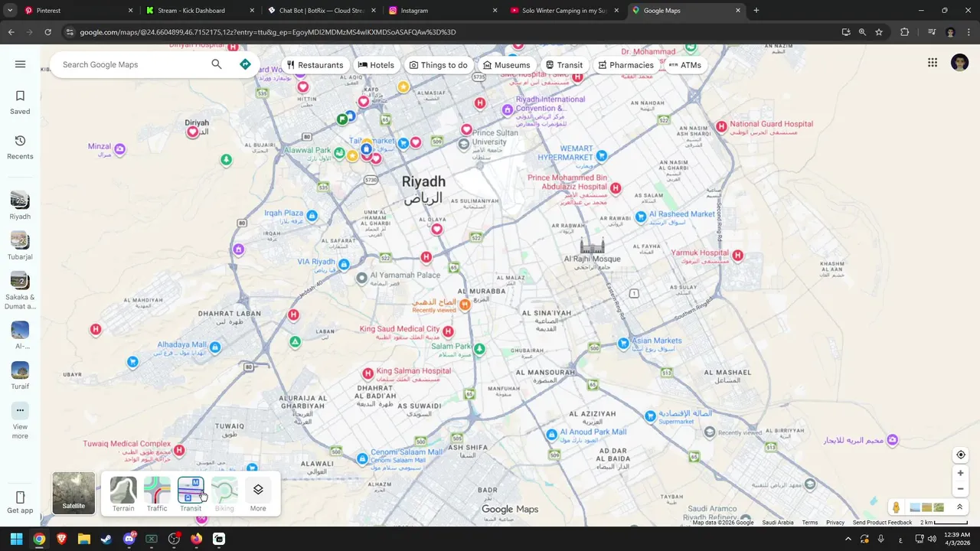The image size is (980, 551).
Task: Open the Privacy link
Action: (x=835, y=523)
